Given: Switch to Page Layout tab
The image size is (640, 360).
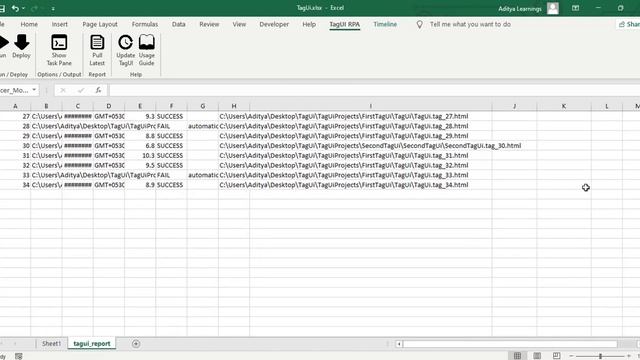Looking at the screenshot, I should (x=100, y=24).
